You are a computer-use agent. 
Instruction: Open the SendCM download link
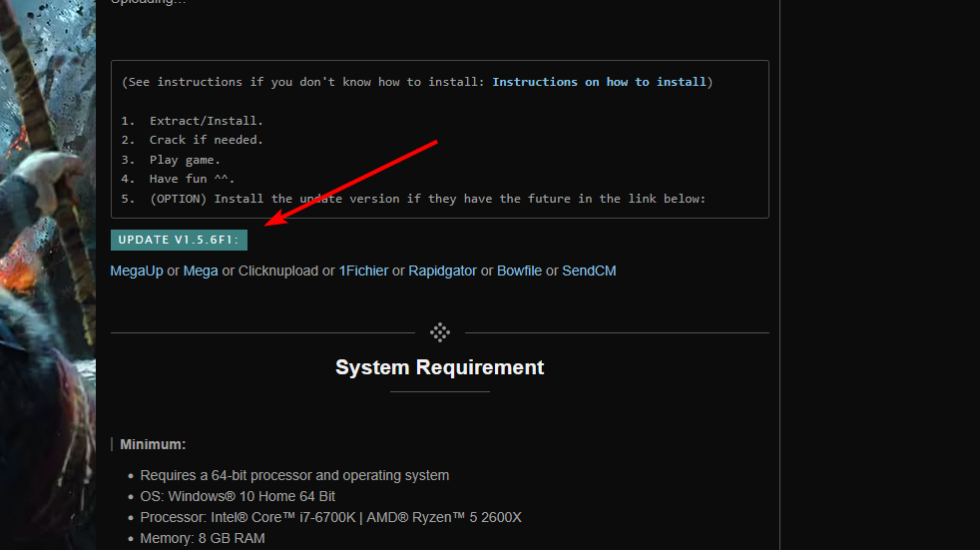click(x=589, y=271)
